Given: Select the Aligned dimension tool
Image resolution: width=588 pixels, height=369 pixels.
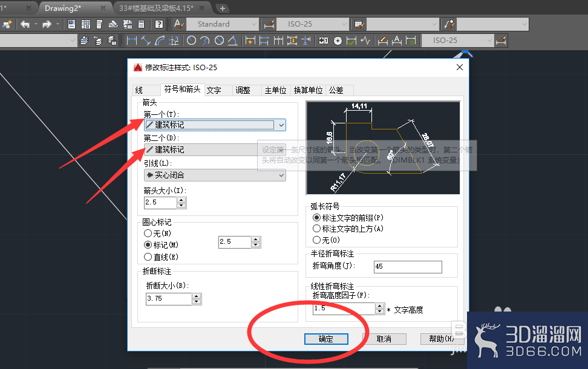Looking at the screenshot, I should [146, 41].
